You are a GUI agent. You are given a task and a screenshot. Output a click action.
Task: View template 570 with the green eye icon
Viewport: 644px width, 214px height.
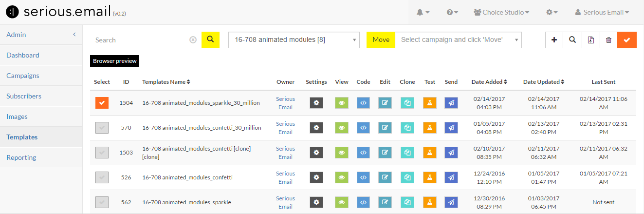(x=342, y=128)
